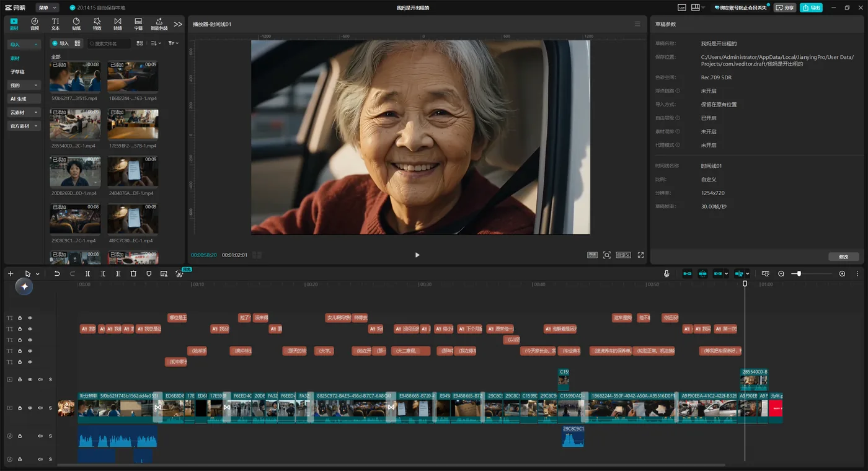Click the 搜索文件名 search field
The height and width of the screenshot is (471, 868).
[x=109, y=43]
